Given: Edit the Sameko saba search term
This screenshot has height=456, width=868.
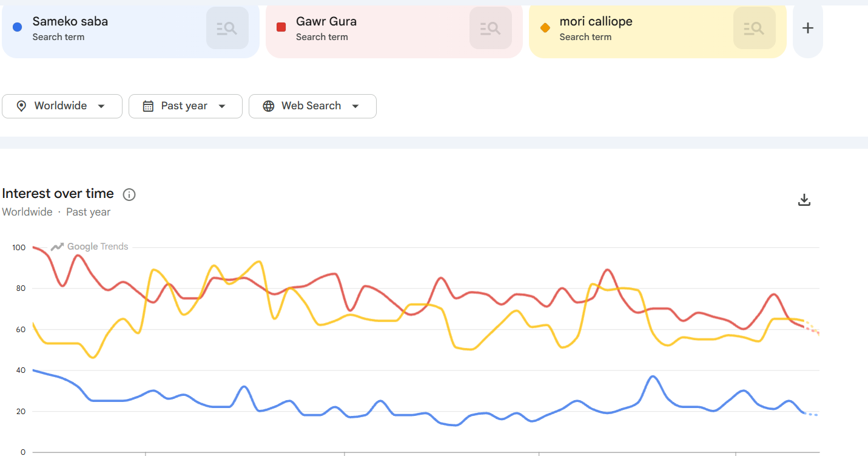Looking at the screenshot, I should (70, 21).
